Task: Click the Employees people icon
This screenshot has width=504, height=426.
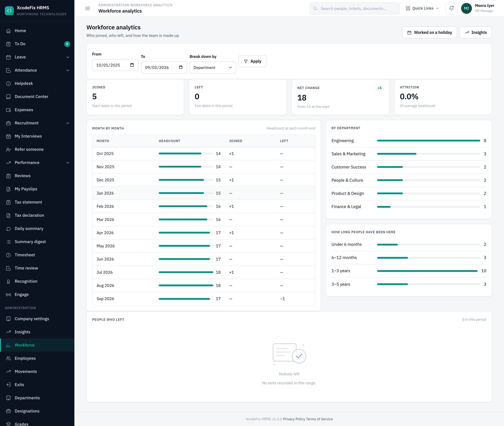Action: pos(8,358)
